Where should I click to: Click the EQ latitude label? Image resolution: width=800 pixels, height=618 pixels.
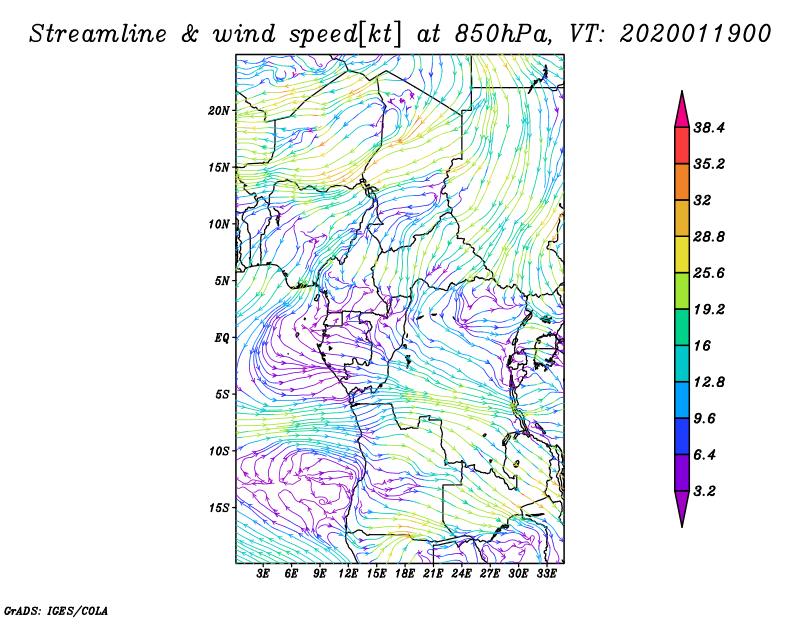point(222,337)
